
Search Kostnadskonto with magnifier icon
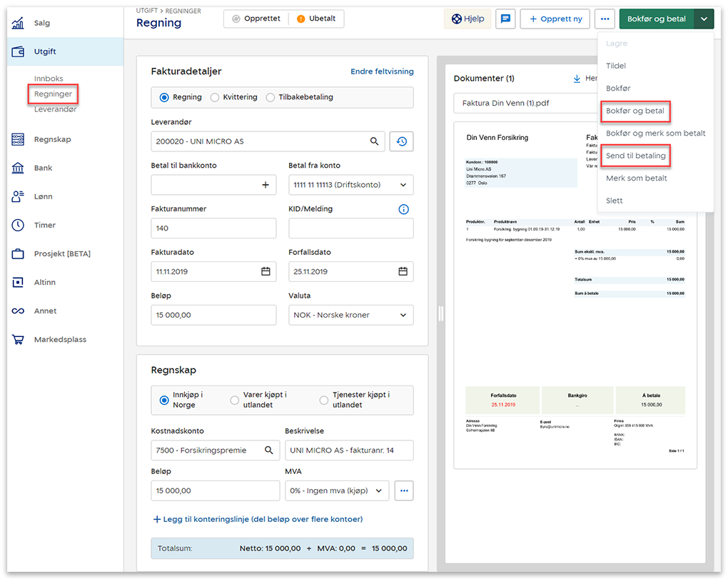pyautogui.click(x=269, y=450)
